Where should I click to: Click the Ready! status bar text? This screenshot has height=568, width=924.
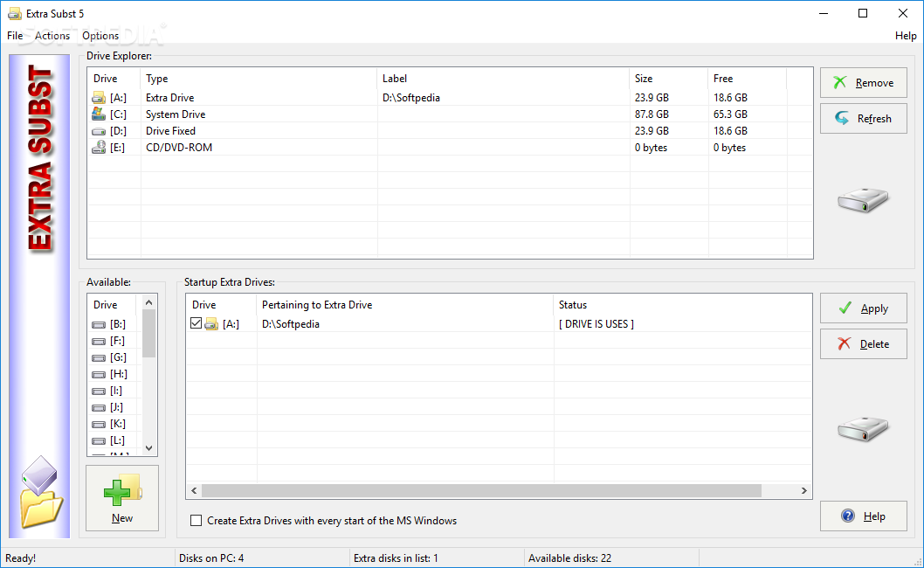(21, 558)
